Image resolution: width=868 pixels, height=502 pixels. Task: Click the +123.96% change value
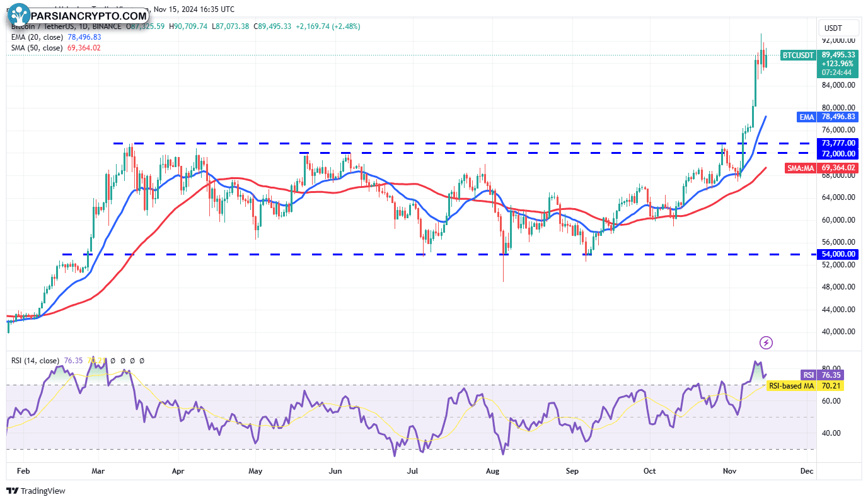[x=838, y=64]
